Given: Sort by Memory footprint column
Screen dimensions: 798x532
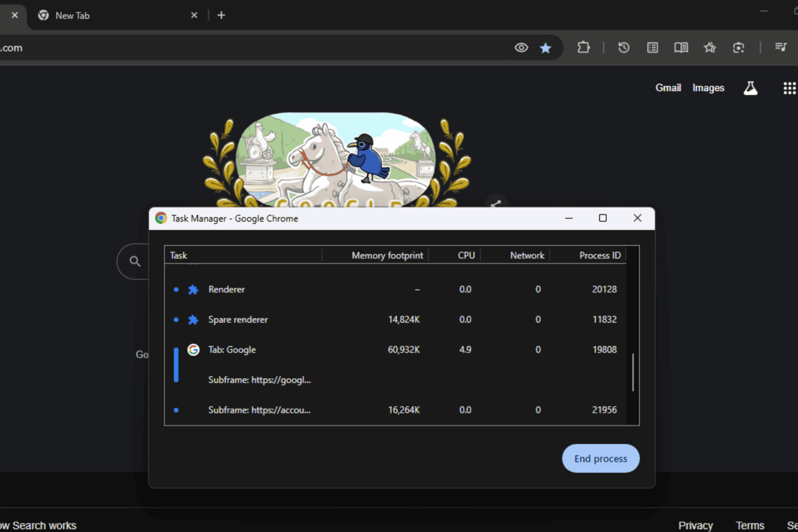Looking at the screenshot, I should [x=375, y=255].
